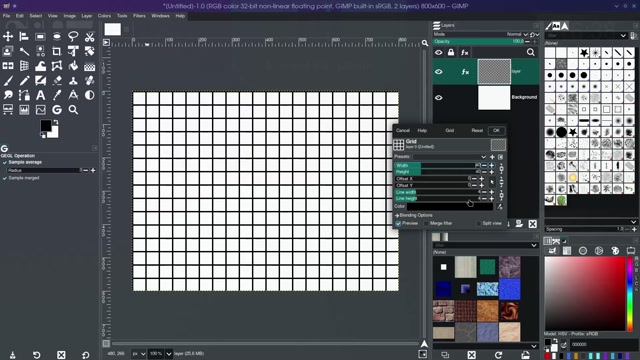Select the Free Select lasso tool
Screen dimensions: 640x360
[x=73, y=37]
